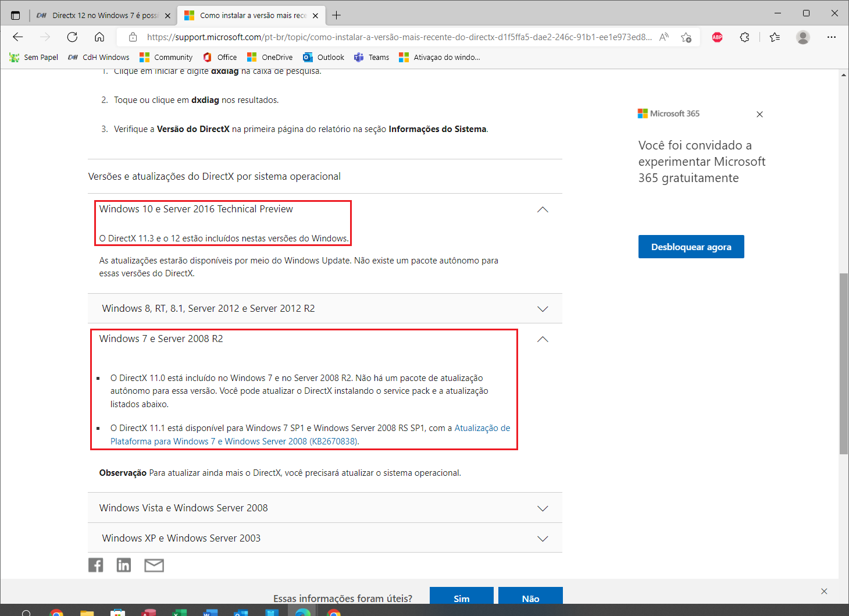Click the scrollbar up arrow
The image size is (849, 616).
click(x=844, y=74)
